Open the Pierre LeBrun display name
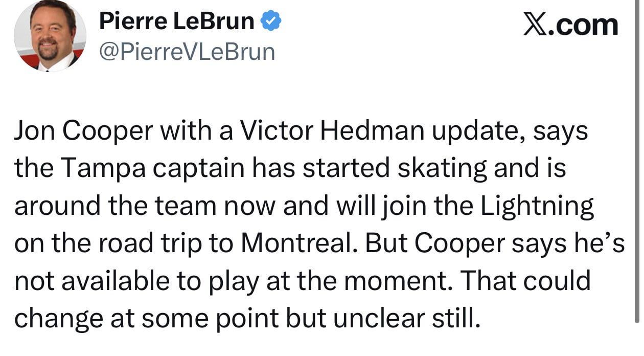Viewport: 644px width, 356px height. (x=176, y=21)
